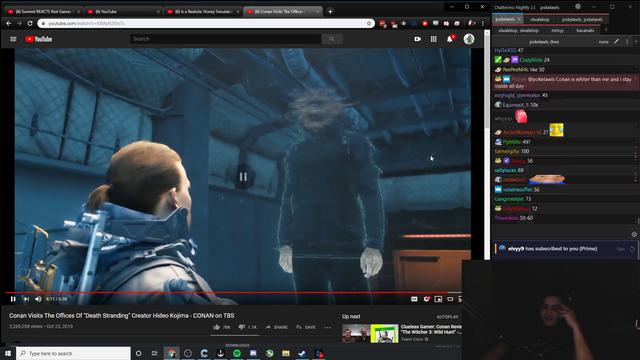
Task: Switch to the second YouTube browser tab
Action: (123, 11)
